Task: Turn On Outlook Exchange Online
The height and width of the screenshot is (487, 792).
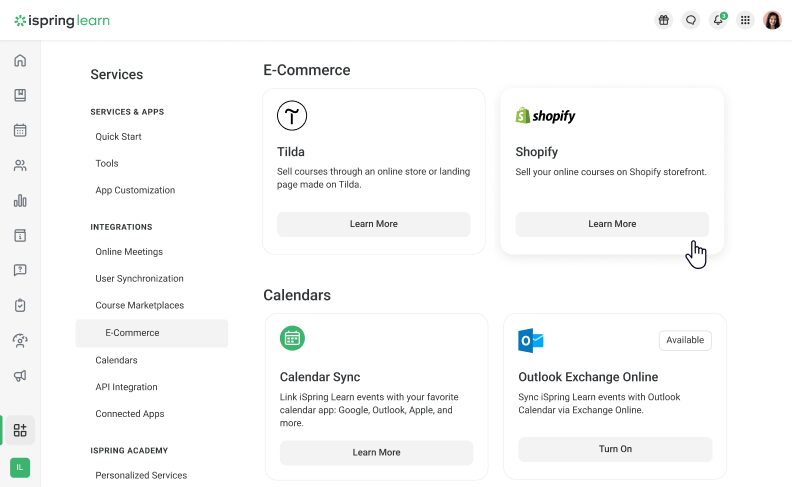Action: pyautogui.click(x=615, y=449)
